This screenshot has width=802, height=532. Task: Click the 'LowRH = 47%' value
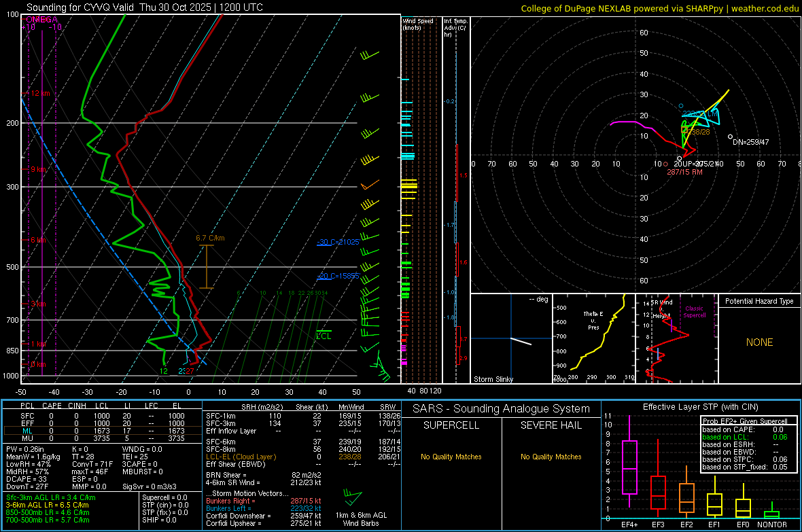(x=29, y=464)
